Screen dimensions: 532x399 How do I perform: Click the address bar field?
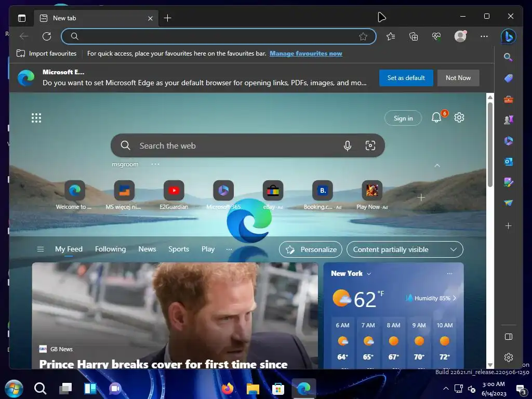click(x=219, y=36)
